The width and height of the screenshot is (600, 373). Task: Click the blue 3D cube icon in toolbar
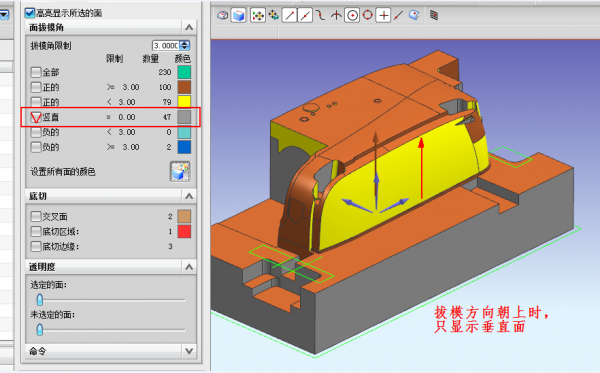[x=238, y=16]
